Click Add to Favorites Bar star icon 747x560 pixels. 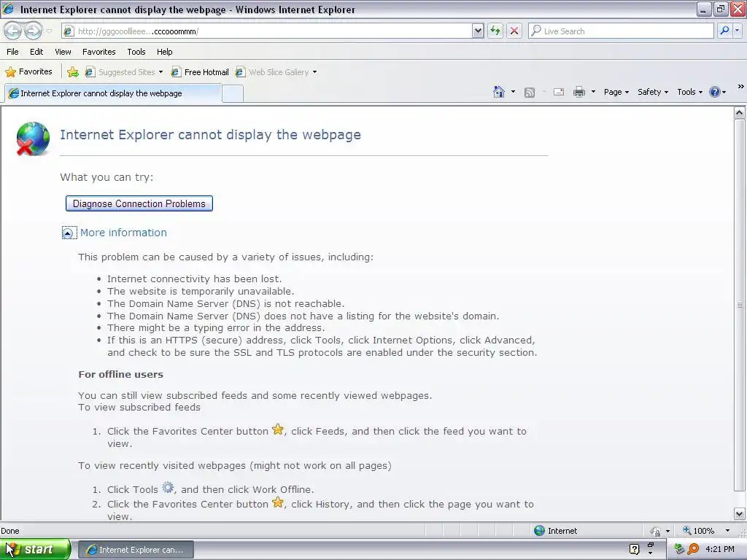click(73, 72)
